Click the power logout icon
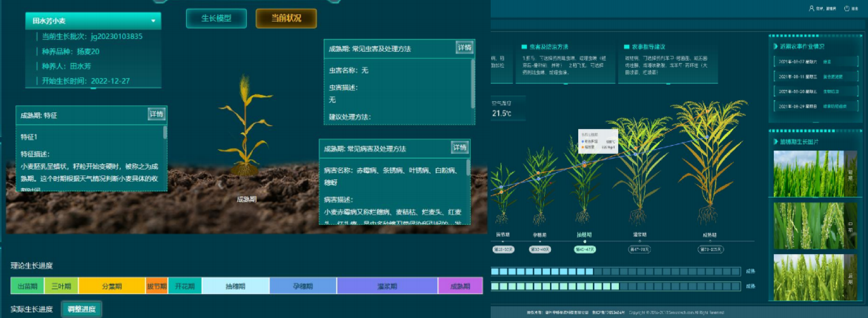868x318 pixels. [x=847, y=8]
